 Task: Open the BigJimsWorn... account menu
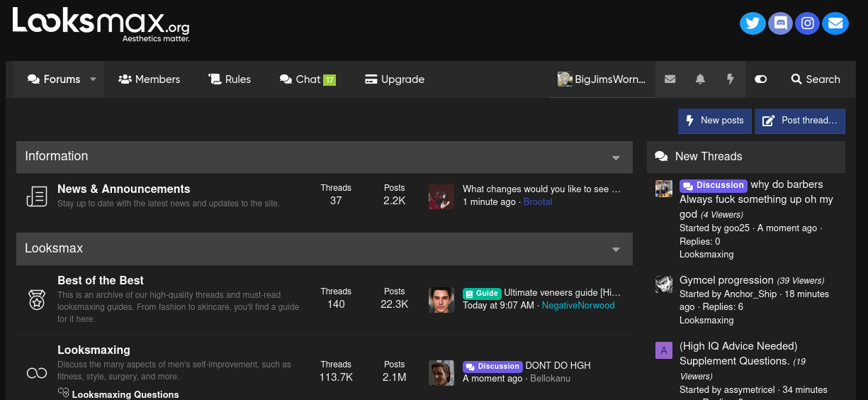pos(602,79)
